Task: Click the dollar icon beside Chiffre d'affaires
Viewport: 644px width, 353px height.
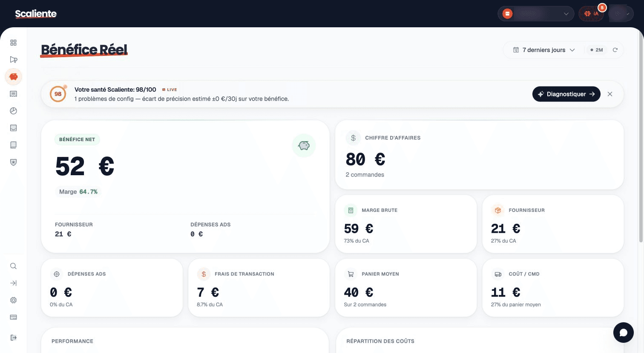Action: coord(353,138)
